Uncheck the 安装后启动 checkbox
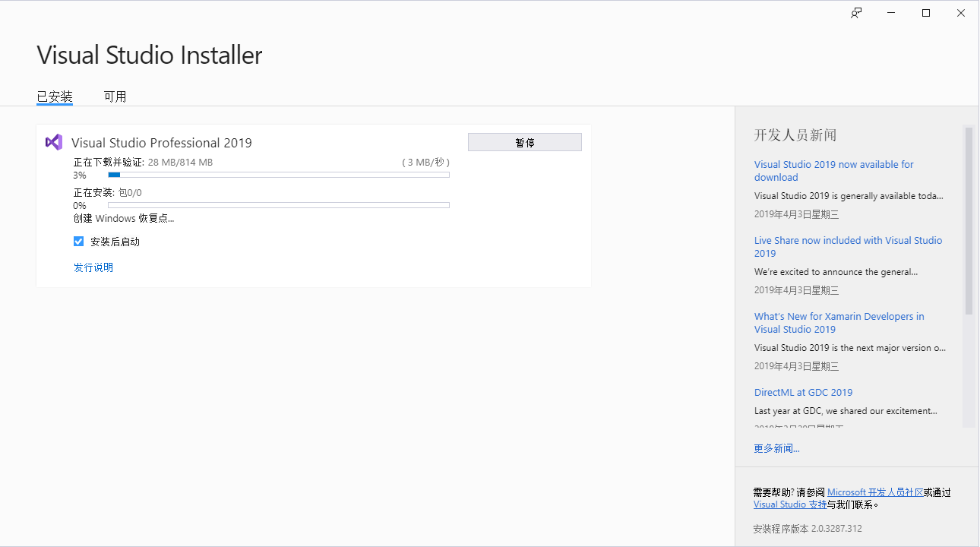Image resolution: width=980 pixels, height=547 pixels. point(78,242)
